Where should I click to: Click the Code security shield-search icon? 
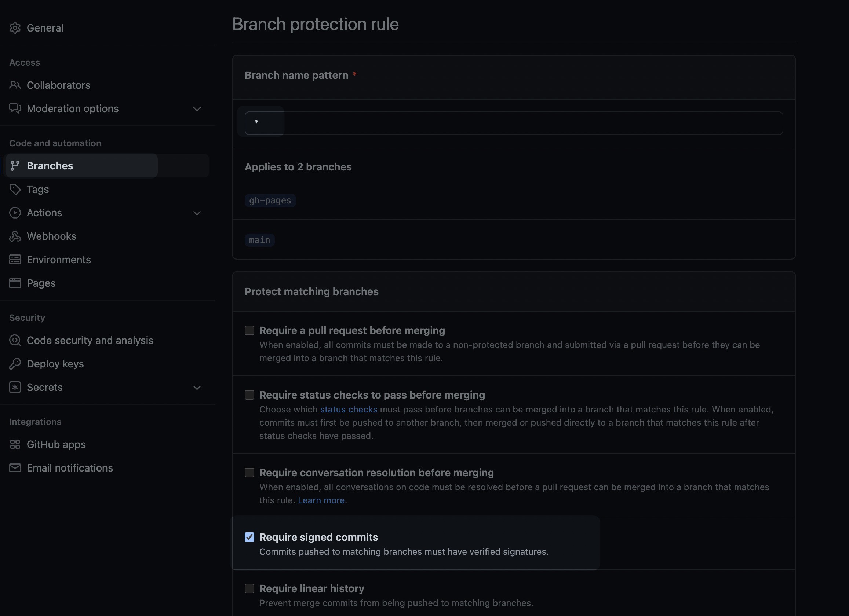[15, 340]
